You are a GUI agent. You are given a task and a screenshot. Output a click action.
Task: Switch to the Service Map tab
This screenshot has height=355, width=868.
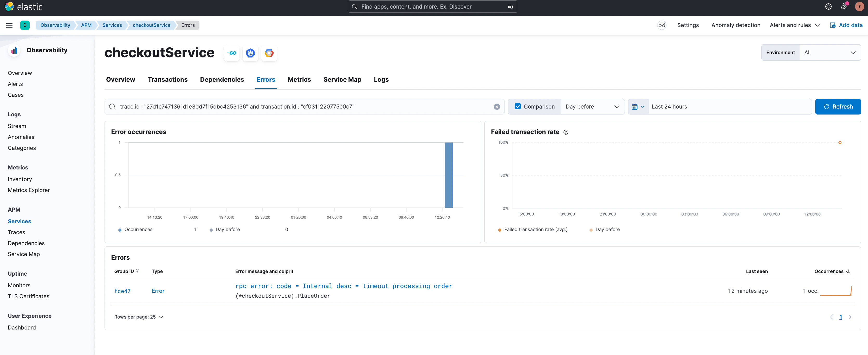342,79
